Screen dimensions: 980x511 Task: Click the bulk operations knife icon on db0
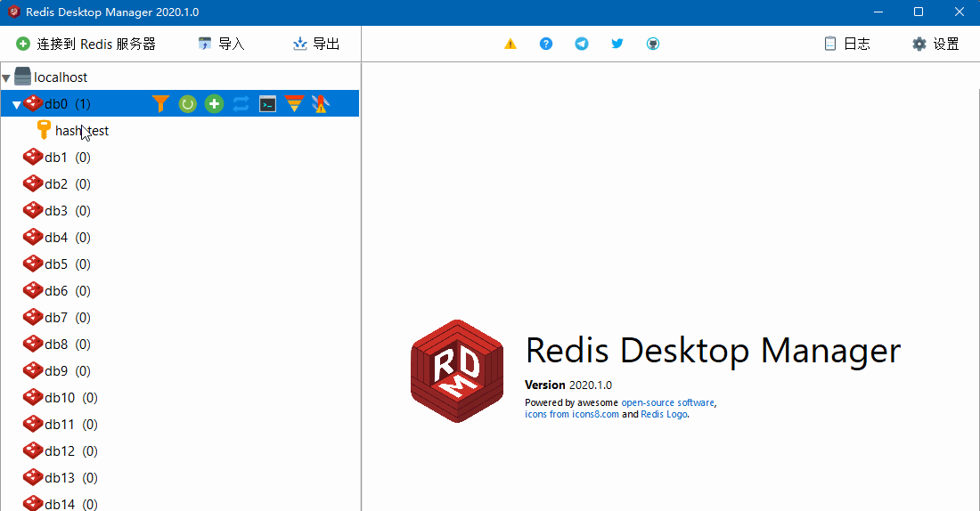pyautogui.click(x=321, y=103)
